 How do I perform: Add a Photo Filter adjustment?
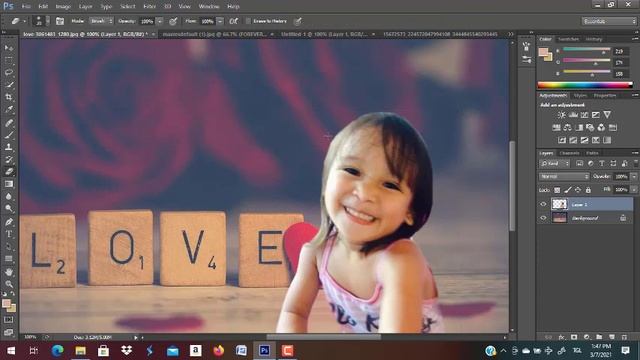point(590,128)
